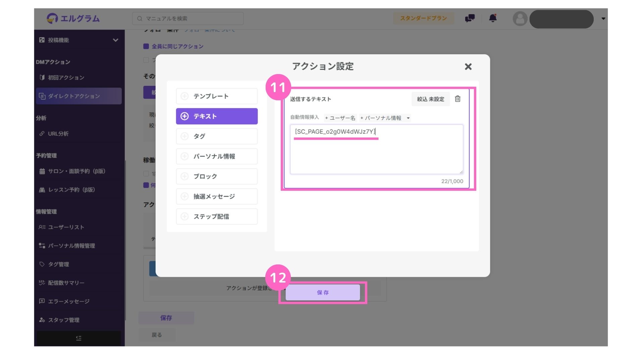Click the notification bell icon
This screenshot has height=362, width=644.
pyautogui.click(x=493, y=18)
